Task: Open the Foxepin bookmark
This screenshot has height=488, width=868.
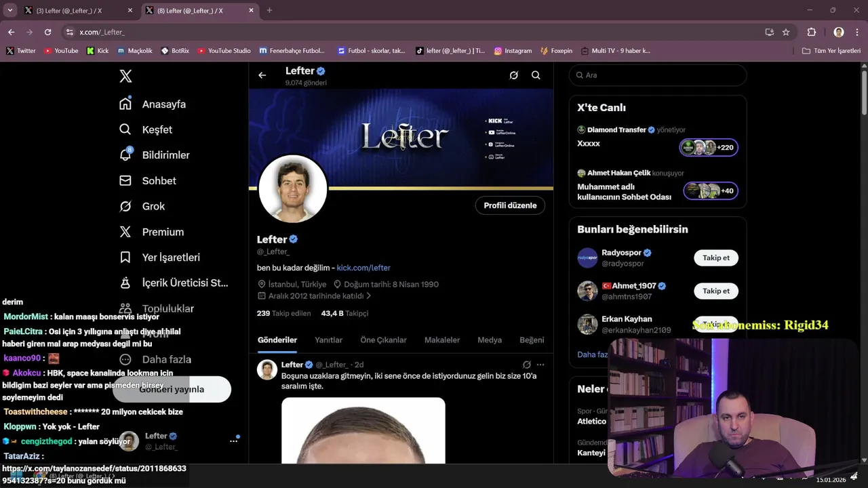Action: point(556,51)
